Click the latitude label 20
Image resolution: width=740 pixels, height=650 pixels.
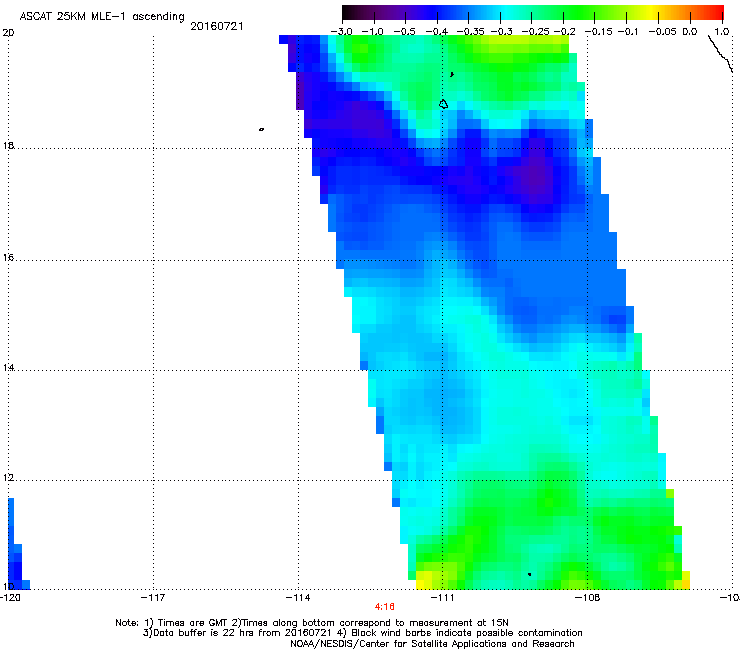(8, 33)
